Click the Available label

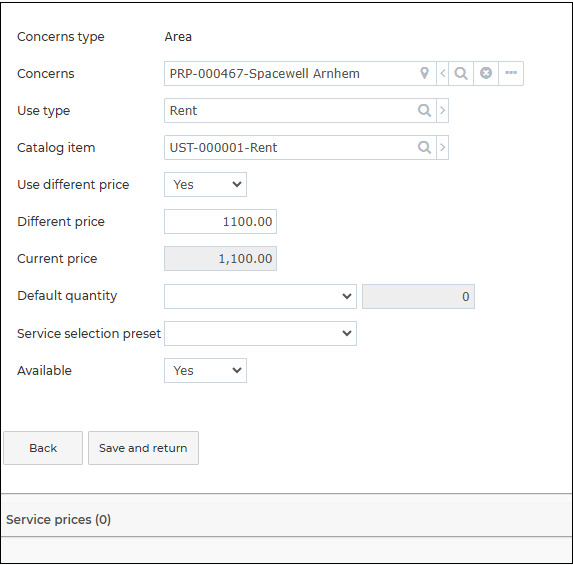point(44,371)
